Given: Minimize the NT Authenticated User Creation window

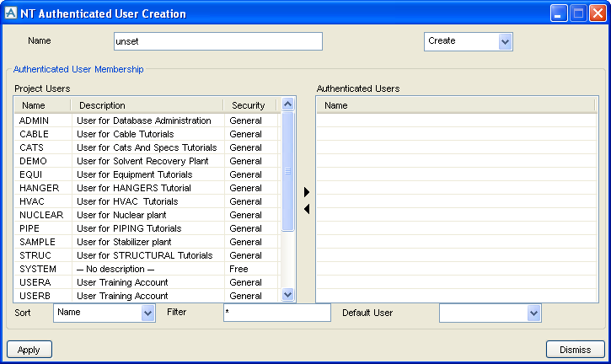Looking at the screenshot, I should (559, 13).
